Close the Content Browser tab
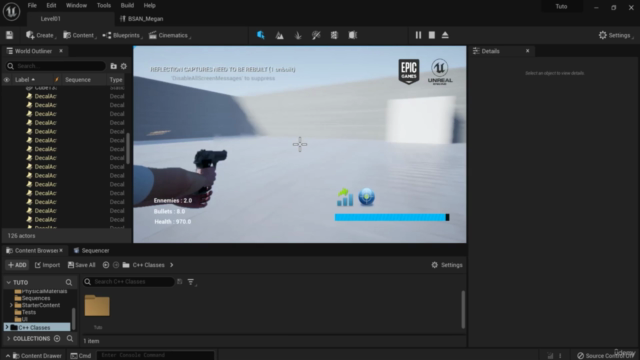Viewport: 640px width, 360px height. (61, 250)
